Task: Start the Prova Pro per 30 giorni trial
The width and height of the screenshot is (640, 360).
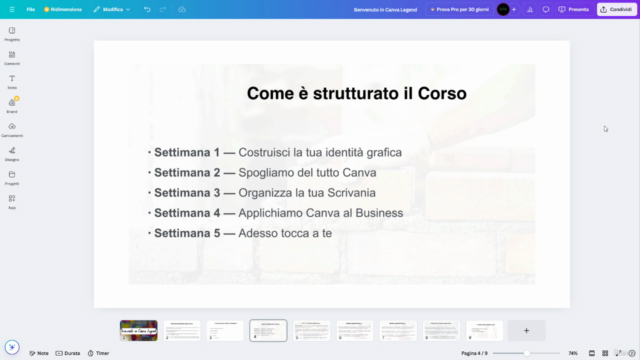Action: (x=460, y=9)
